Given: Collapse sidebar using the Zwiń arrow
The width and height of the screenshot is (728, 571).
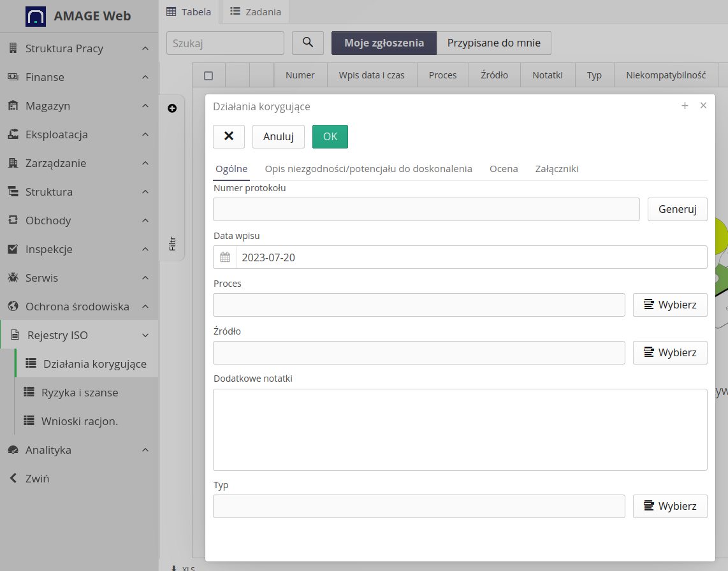Looking at the screenshot, I should point(13,479).
